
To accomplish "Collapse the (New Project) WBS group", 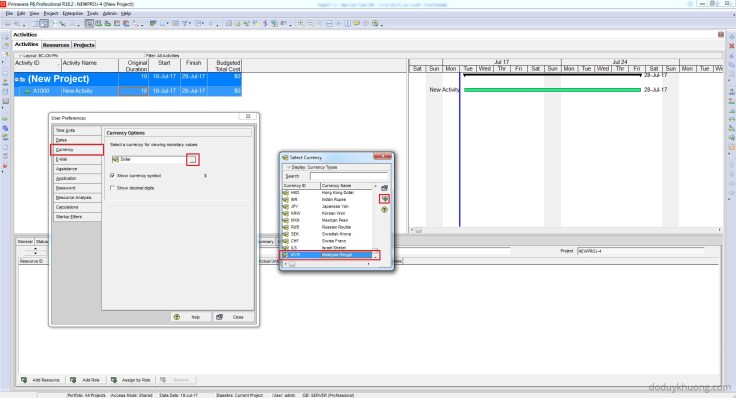I will (x=16, y=79).
